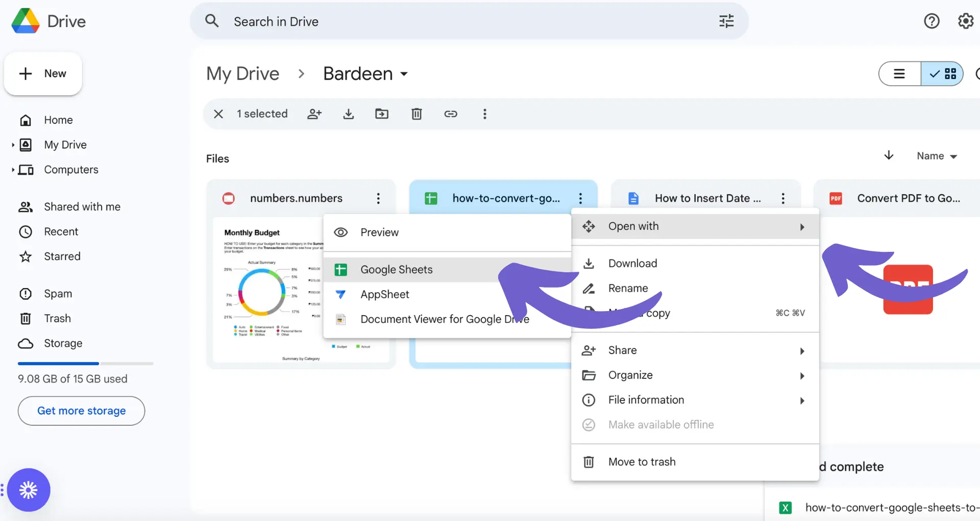Open more actions for How to Insert Date file
The image size is (980, 521).
[783, 198]
